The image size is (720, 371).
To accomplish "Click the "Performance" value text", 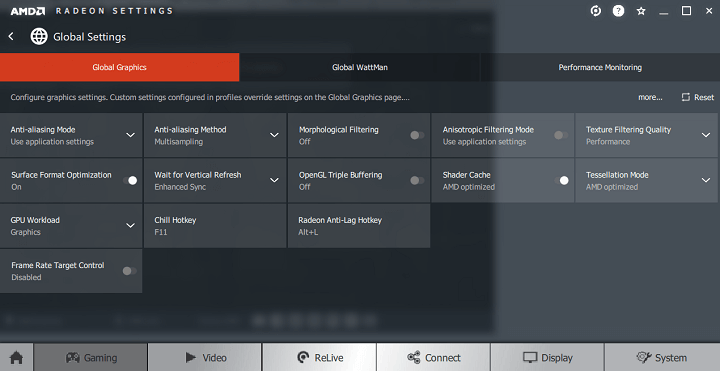I will [608, 142].
